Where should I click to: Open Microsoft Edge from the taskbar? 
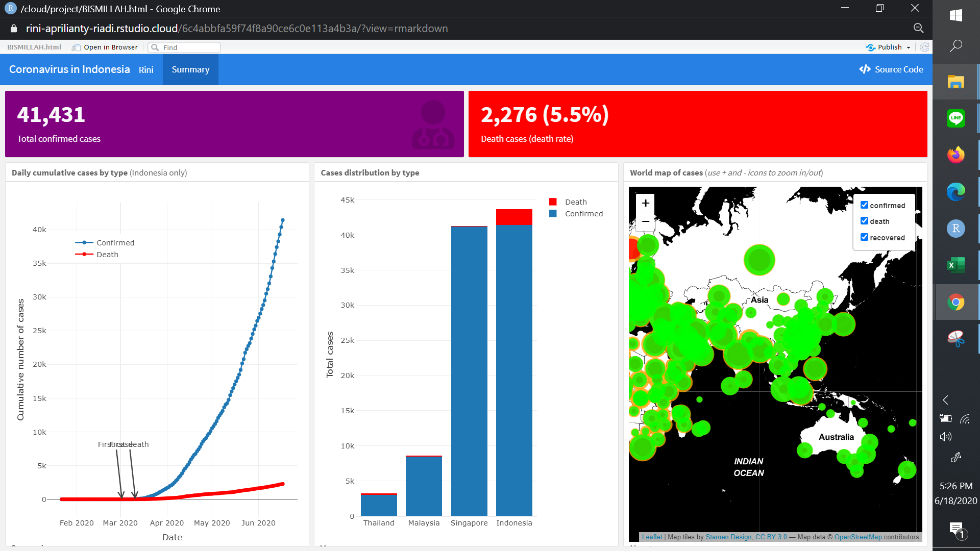[x=955, y=192]
